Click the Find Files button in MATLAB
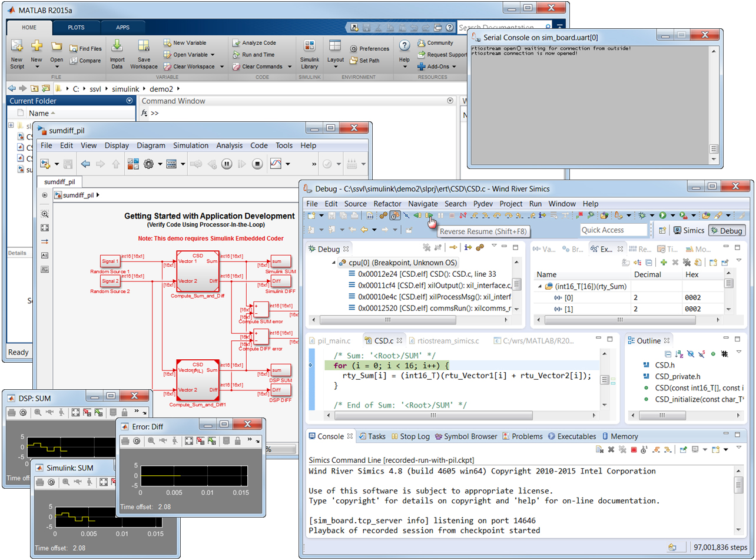The image size is (756, 560). click(85, 49)
